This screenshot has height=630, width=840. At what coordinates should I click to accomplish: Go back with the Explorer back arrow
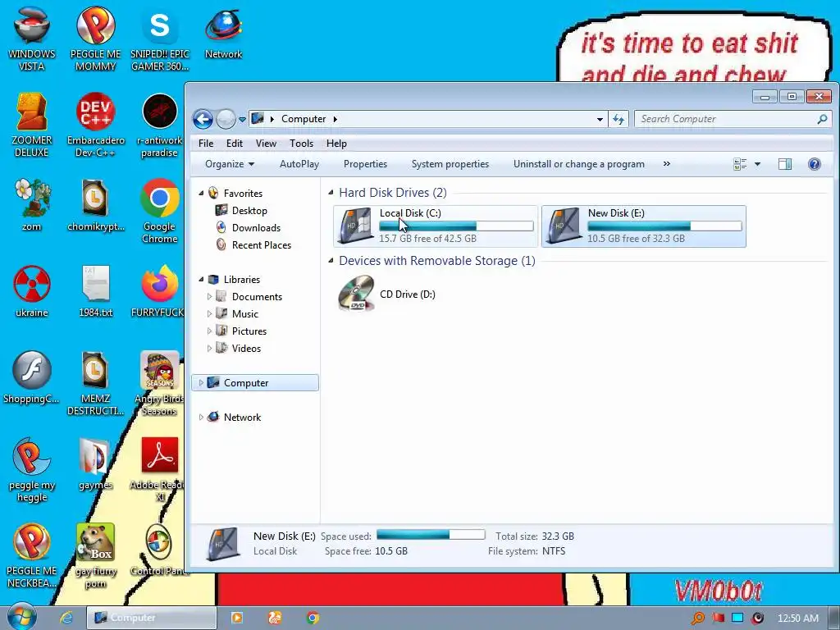tap(203, 119)
